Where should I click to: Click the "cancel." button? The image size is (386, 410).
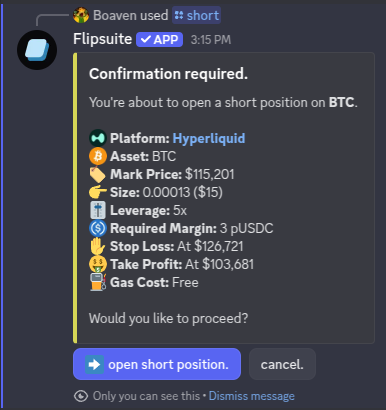(x=282, y=364)
